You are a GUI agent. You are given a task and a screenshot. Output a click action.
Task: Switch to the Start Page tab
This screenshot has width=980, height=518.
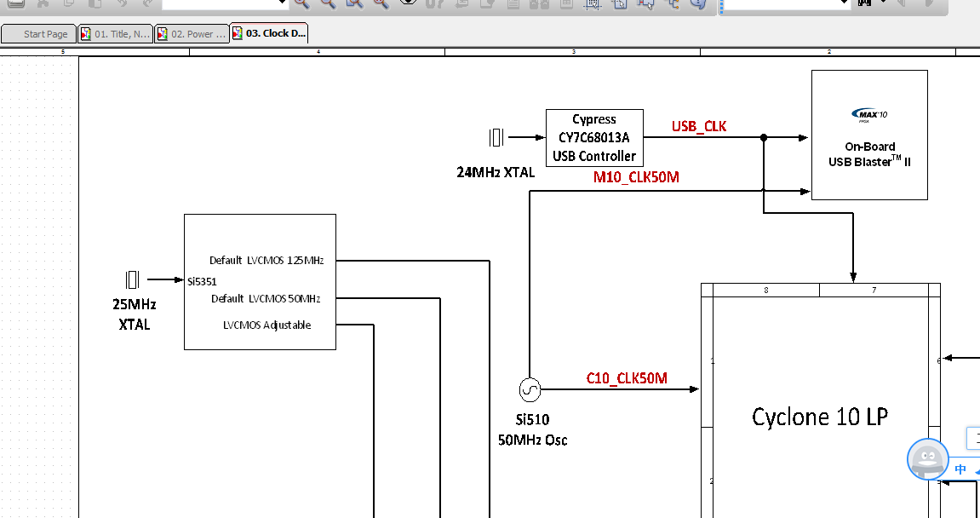pos(38,34)
